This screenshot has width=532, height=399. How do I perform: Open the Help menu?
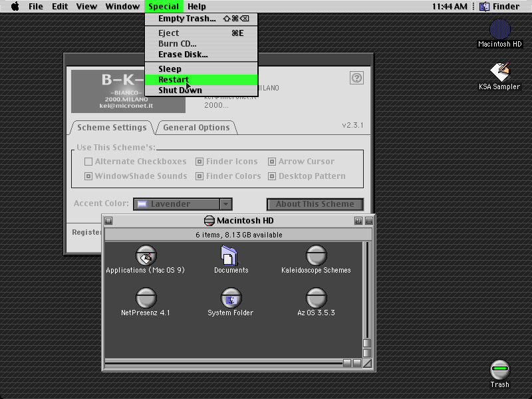tap(197, 6)
